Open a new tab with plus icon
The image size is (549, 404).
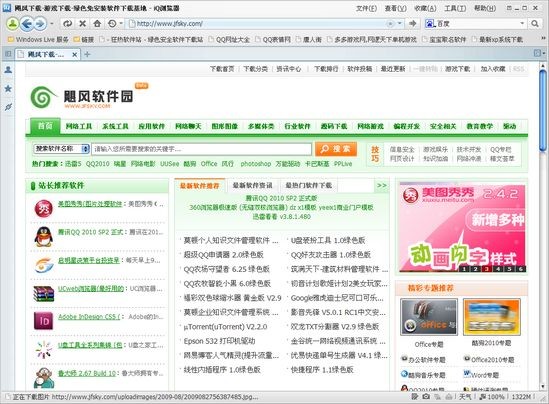(87, 54)
